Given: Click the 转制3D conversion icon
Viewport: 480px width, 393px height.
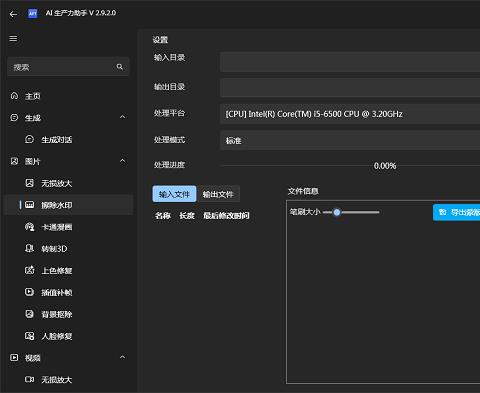Looking at the screenshot, I should point(29,248).
